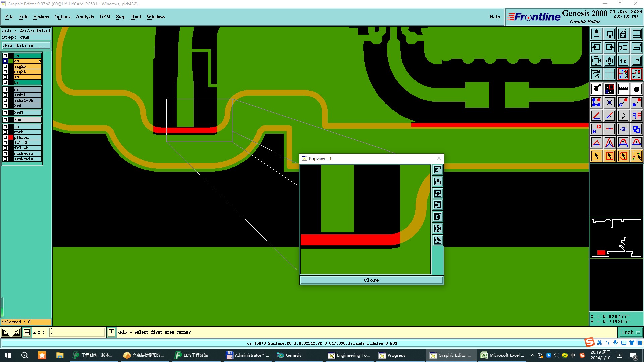Select the rotate feature tool
This screenshot has height=362, width=644.
(x=623, y=116)
